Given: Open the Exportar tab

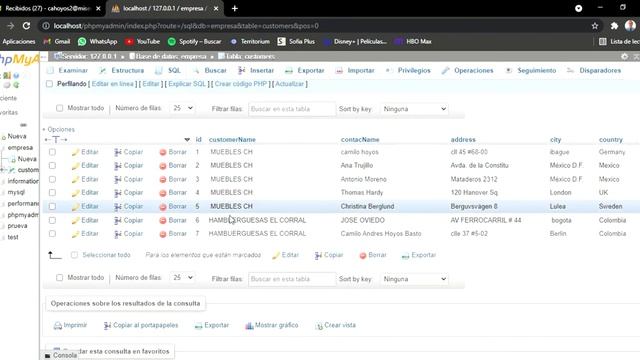Looking at the screenshot, I should (x=304, y=71).
